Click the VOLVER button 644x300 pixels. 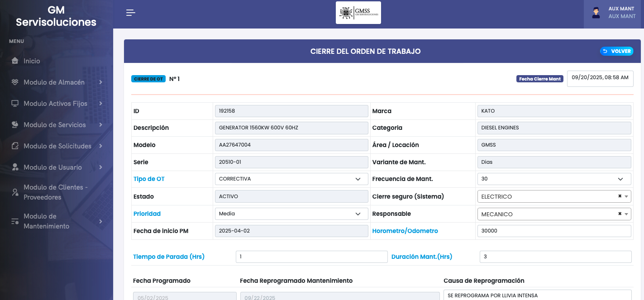tap(616, 51)
